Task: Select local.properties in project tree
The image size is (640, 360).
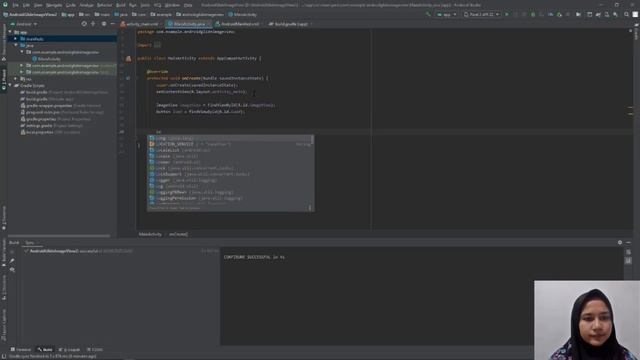Action: coord(50,132)
